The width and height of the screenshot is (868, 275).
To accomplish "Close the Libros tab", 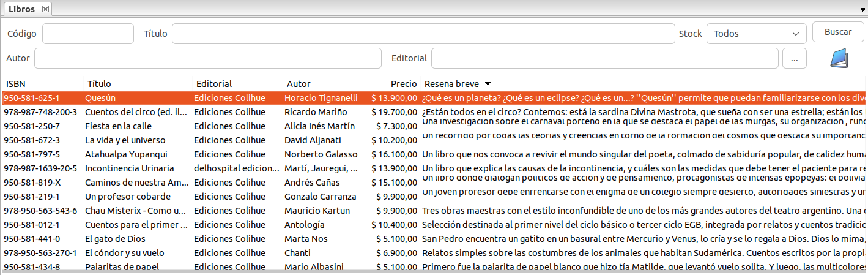I will pos(46,9).
